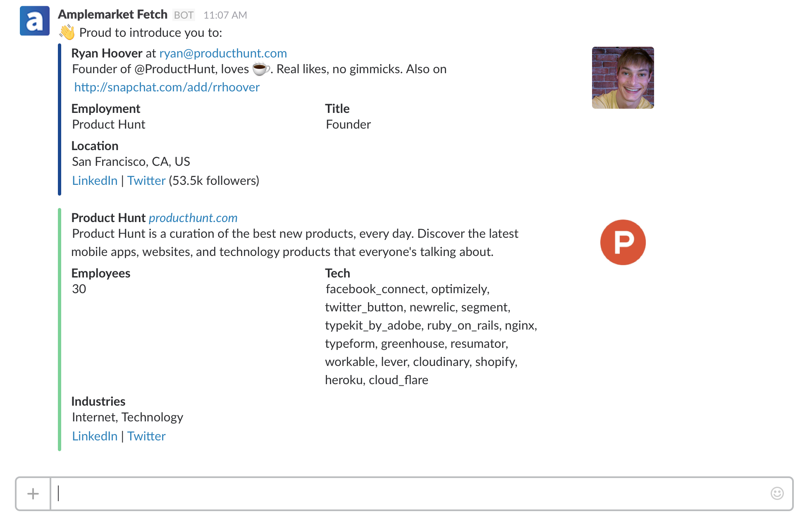Click the waving hand emoji
The image size is (812, 526).
point(67,32)
